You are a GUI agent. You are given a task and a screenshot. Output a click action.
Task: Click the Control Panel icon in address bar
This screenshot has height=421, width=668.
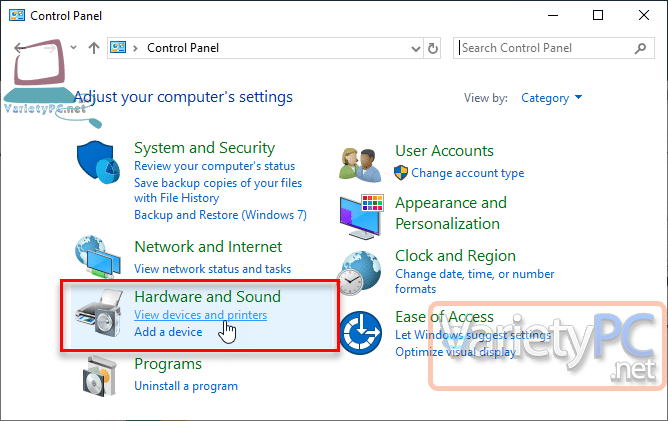[x=118, y=47]
